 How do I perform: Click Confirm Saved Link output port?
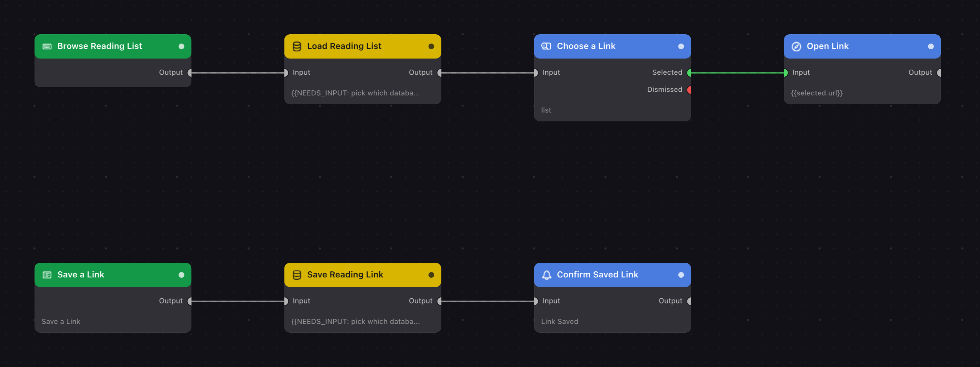click(x=689, y=301)
